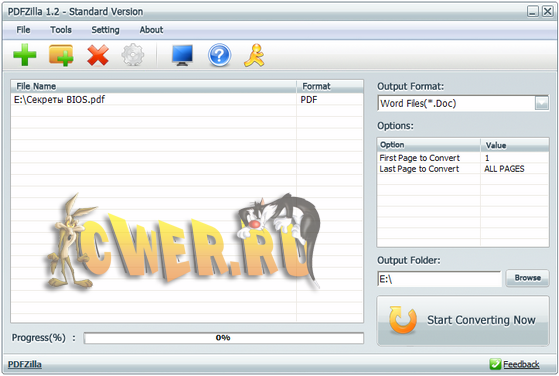
Task: Select the First Page to Convert option
Action: click(419, 158)
